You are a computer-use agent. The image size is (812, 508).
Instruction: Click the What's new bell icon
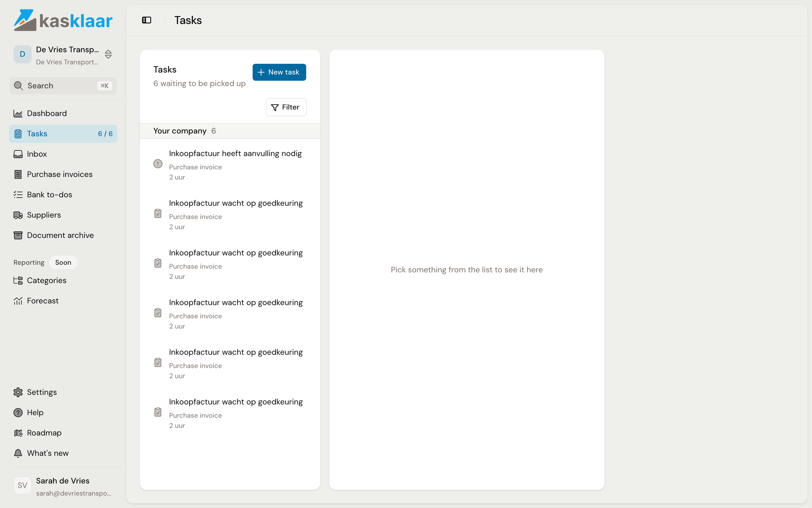click(x=18, y=453)
